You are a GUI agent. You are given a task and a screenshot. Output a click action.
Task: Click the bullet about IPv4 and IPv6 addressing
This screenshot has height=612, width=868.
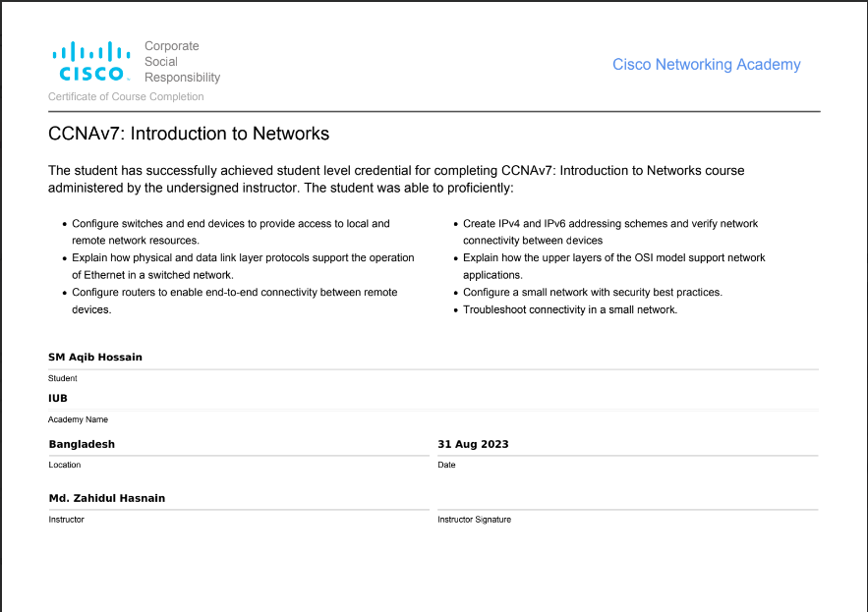pyautogui.click(x=610, y=232)
